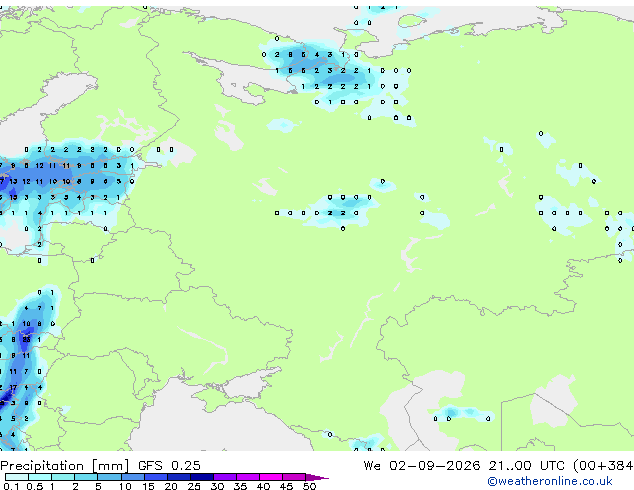Select the 30–35 mm purple legend swatch
The height and width of the screenshot is (490, 634).
(x=224, y=477)
